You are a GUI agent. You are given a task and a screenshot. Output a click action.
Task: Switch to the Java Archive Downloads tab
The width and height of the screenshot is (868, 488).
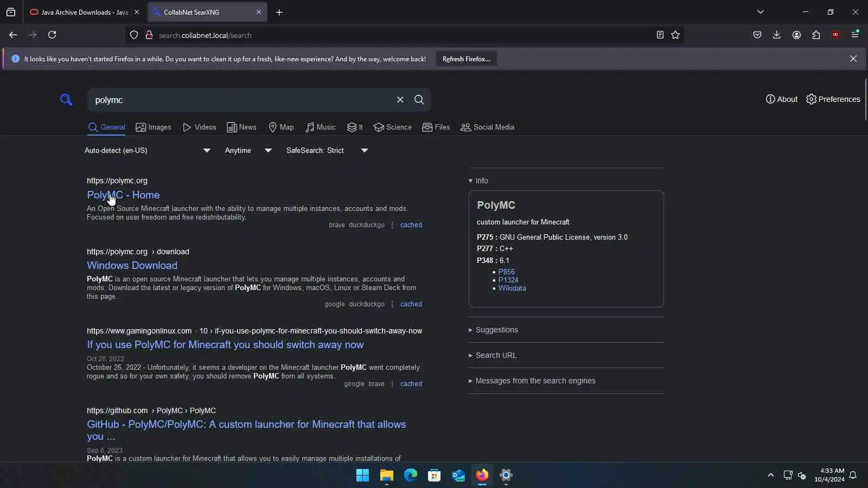[x=84, y=12]
